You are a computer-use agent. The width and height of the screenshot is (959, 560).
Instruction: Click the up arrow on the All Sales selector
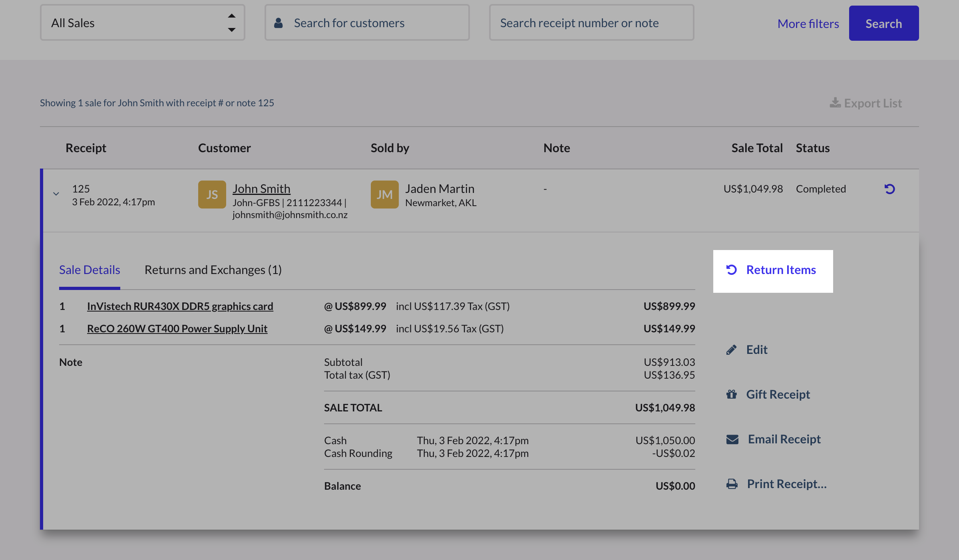[232, 15]
